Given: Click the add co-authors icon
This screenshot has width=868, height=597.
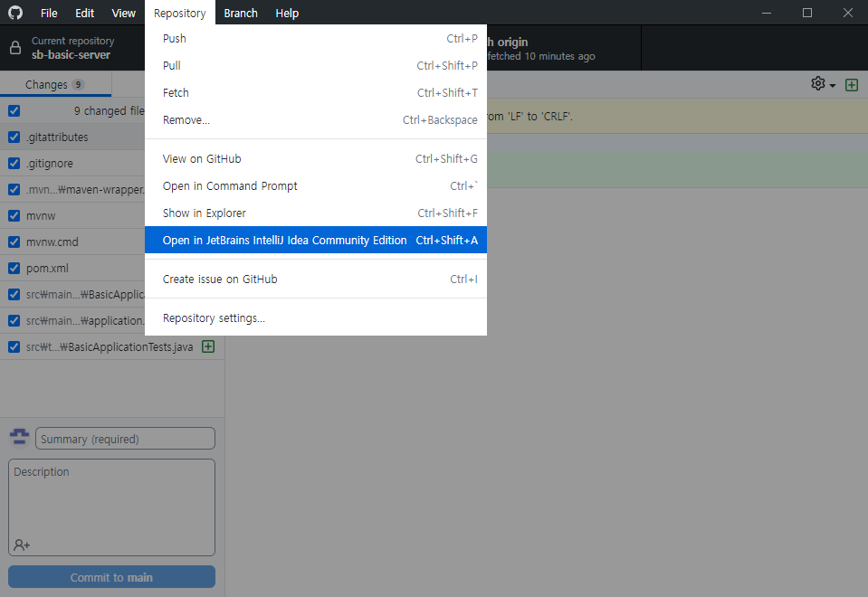Looking at the screenshot, I should (22, 545).
